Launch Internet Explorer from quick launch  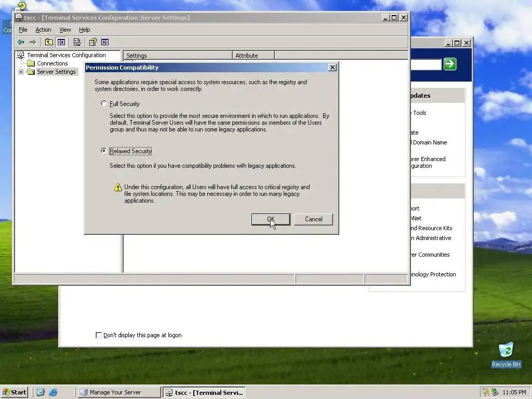pyautogui.click(x=53, y=392)
